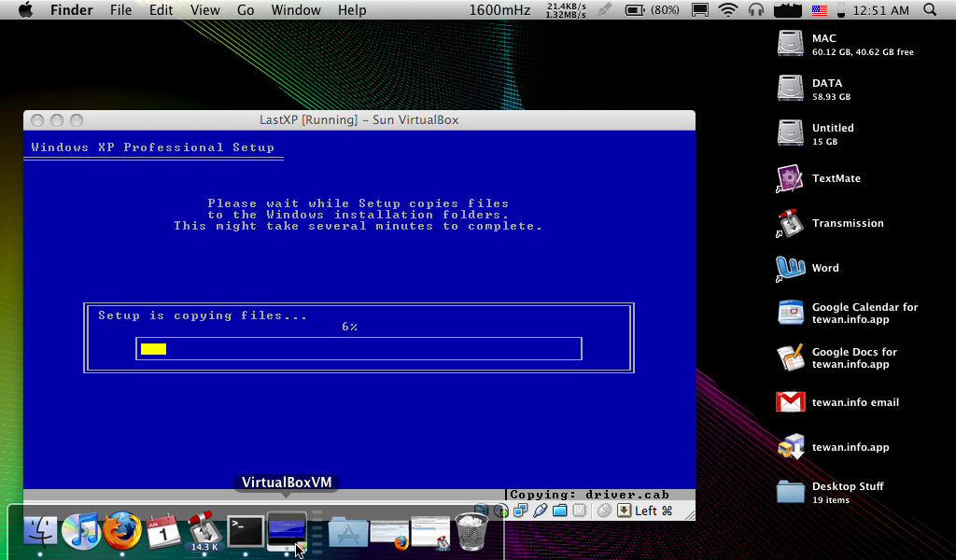The image size is (956, 560).
Task: Click the Left ⌘ host key label
Action: point(654,511)
